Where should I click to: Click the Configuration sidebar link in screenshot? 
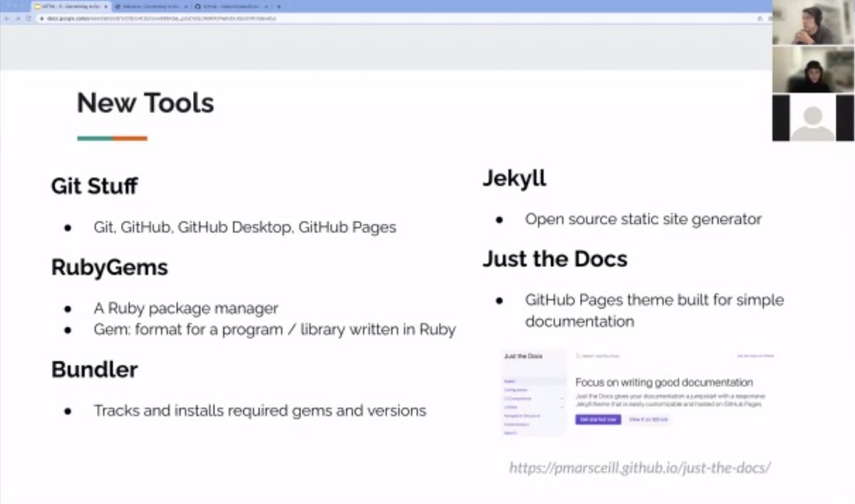coord(516,390)
